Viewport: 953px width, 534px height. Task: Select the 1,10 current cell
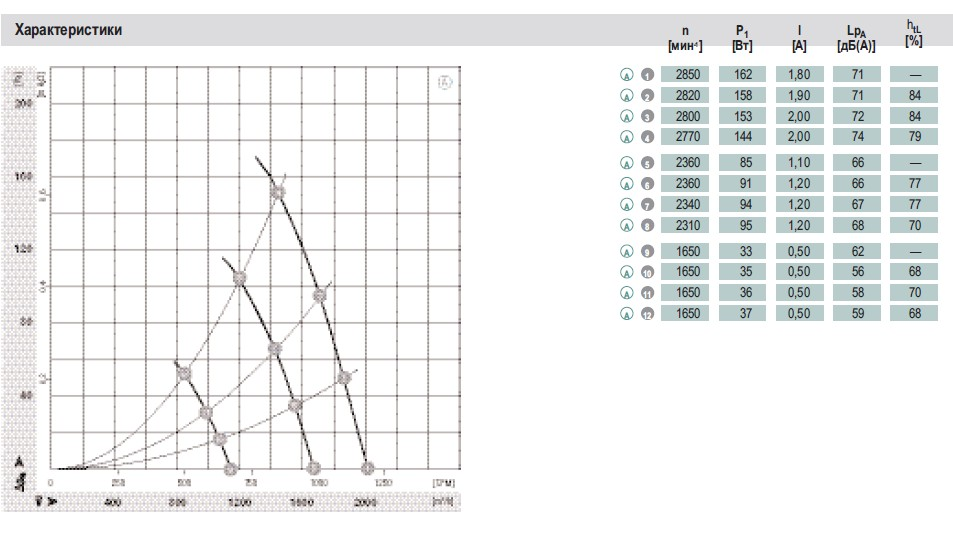[x=799, y=163]
